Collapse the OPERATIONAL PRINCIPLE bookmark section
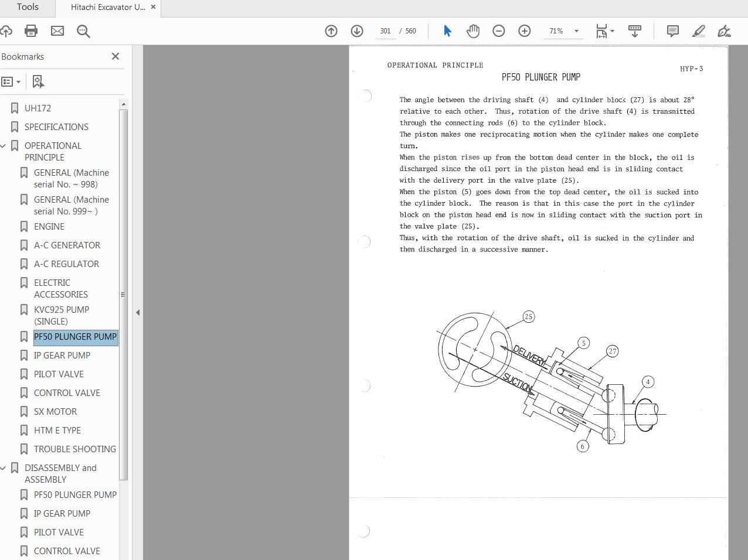This screenshot has width=748, height=560. (x=4, y=145)
